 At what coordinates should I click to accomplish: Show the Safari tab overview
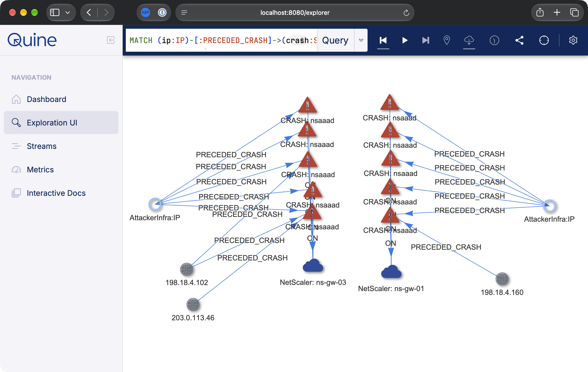[x=574, y=12]
